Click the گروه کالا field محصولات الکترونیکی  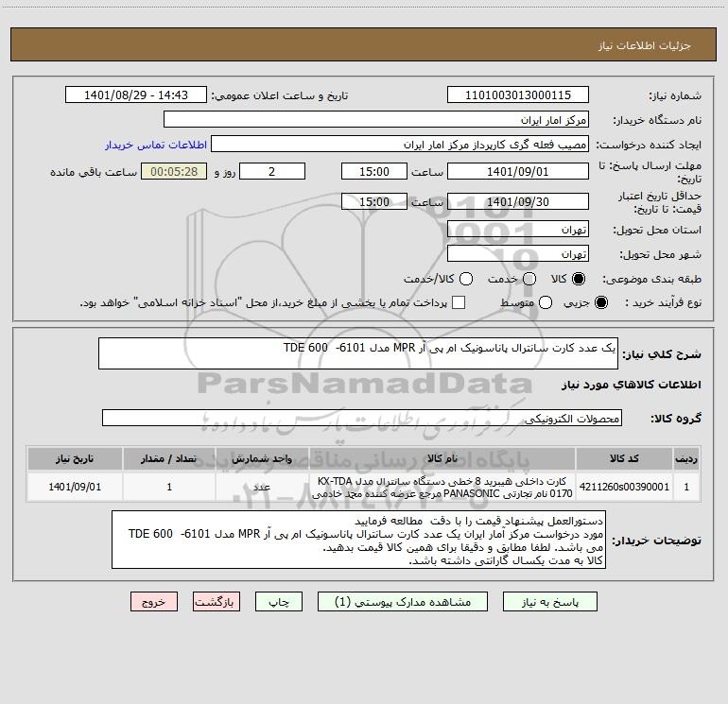point(362,418)
